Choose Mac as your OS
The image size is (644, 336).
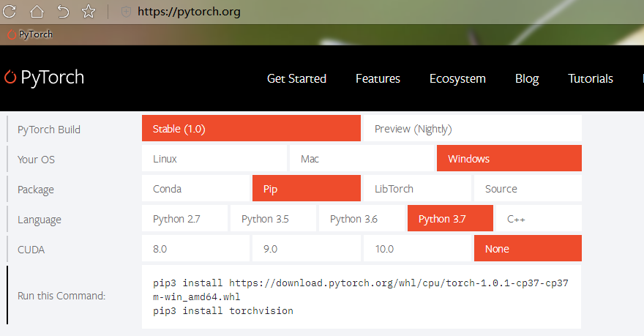tap(362, 159)
